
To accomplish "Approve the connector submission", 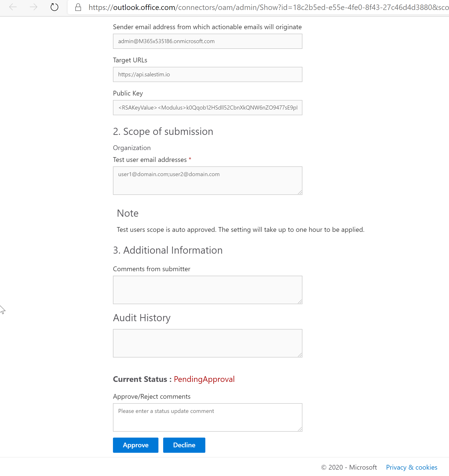I will point(135,445).
